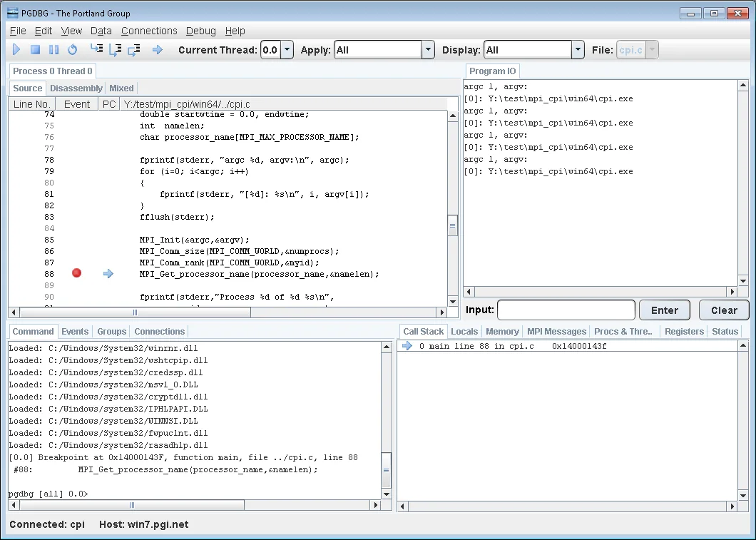Open the Edit menu
The height and width of the screenshot is (540, 756).
(x=44, y=31)
